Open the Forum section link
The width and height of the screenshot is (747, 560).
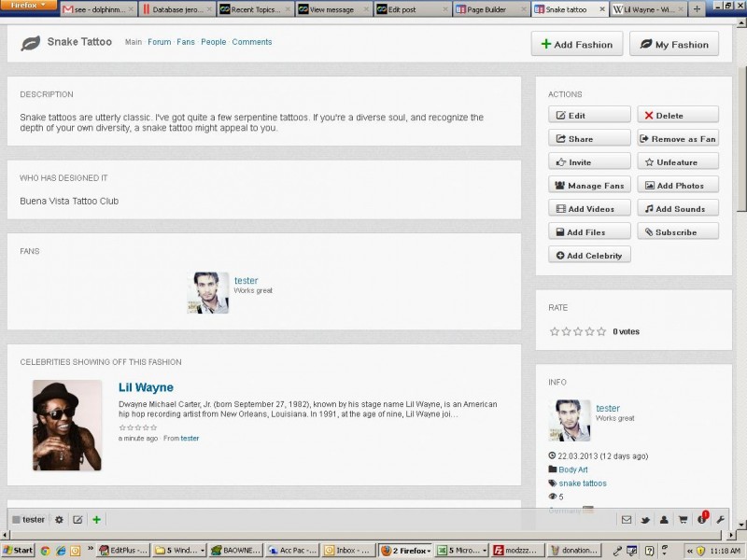coord(159,42)
